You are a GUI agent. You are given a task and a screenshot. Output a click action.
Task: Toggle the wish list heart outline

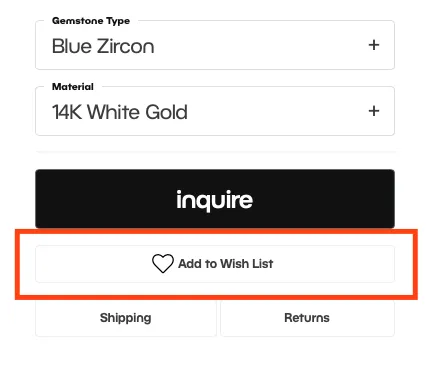click(x=163, y=263)
